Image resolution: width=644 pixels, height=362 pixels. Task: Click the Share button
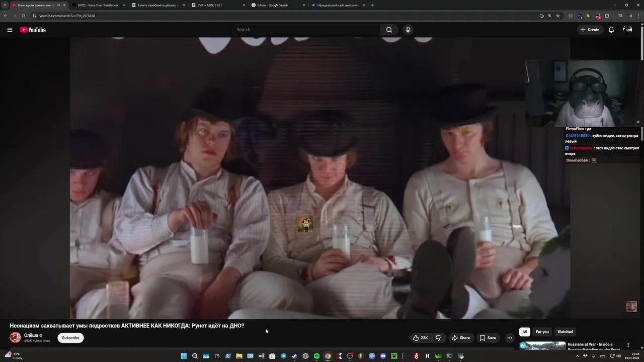pos(460,338)
